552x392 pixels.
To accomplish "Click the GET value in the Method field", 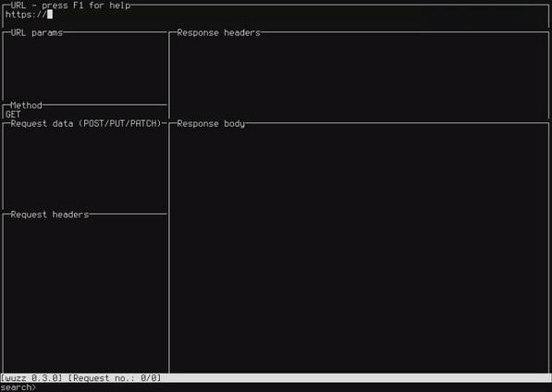I will coord(13,115).
